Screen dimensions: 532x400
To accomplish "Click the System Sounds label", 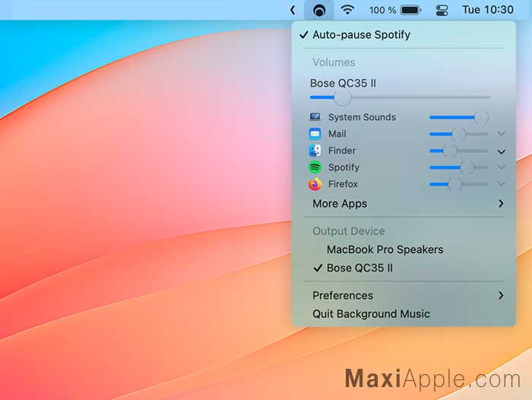I will tap(362, 117).
